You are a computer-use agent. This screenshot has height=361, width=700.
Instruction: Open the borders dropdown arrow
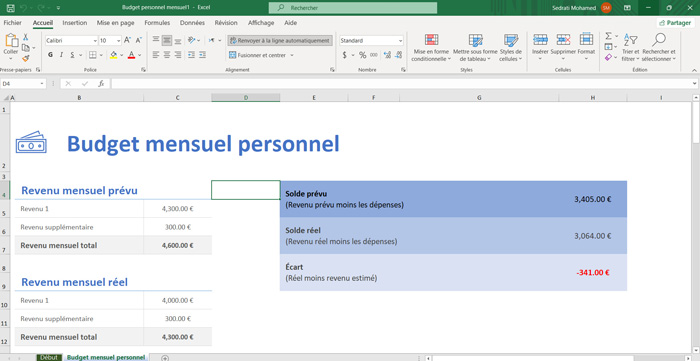click(101, 55)
